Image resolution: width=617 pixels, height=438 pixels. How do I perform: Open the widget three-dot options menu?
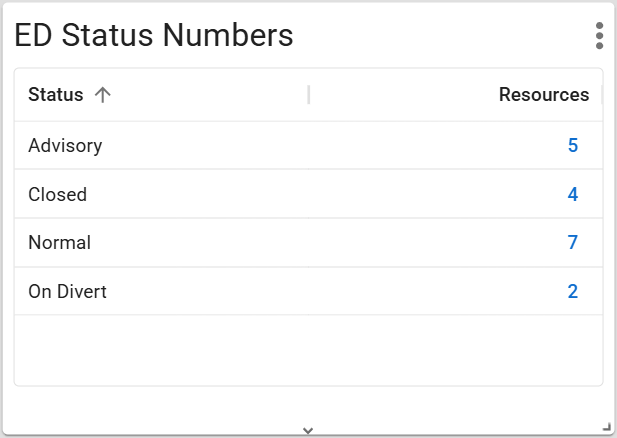(x=599, y=35)
